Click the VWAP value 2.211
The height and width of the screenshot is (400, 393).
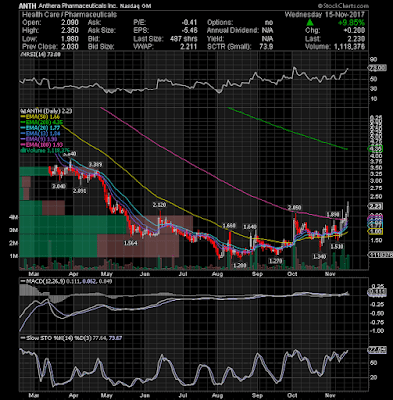point(188,47)
